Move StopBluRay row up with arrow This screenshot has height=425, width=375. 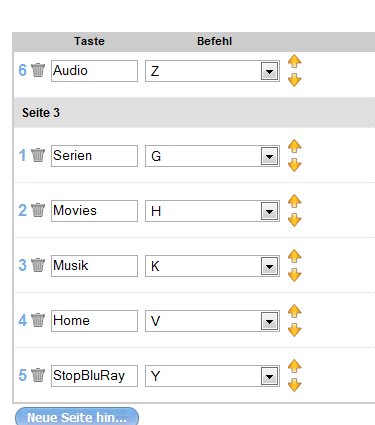[x=295, y=366]
